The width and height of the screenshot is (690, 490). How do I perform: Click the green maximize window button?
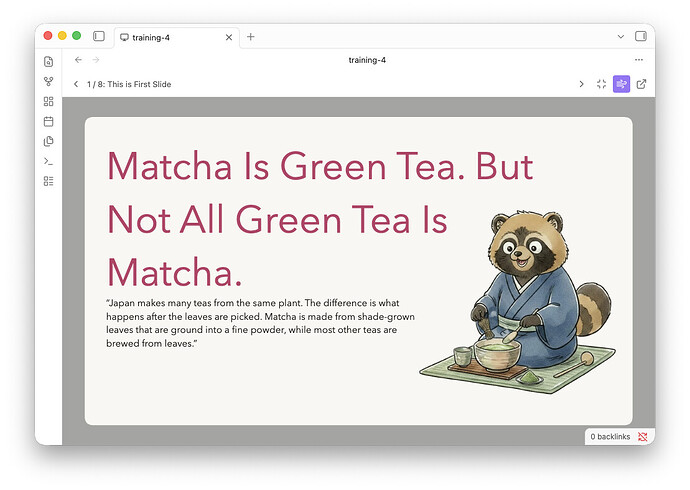[x=77, y=36]
